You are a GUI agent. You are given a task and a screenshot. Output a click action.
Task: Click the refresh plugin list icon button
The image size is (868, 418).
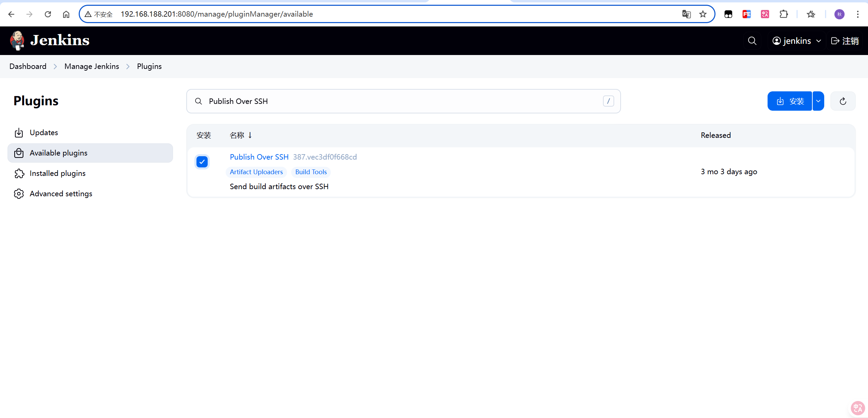[x=843, y=101]
